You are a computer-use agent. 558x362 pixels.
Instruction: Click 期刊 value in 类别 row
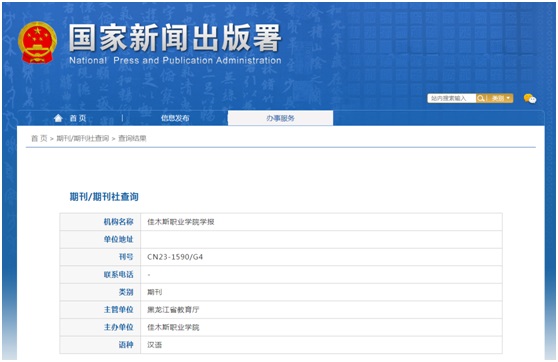click(x=154, y=292)
